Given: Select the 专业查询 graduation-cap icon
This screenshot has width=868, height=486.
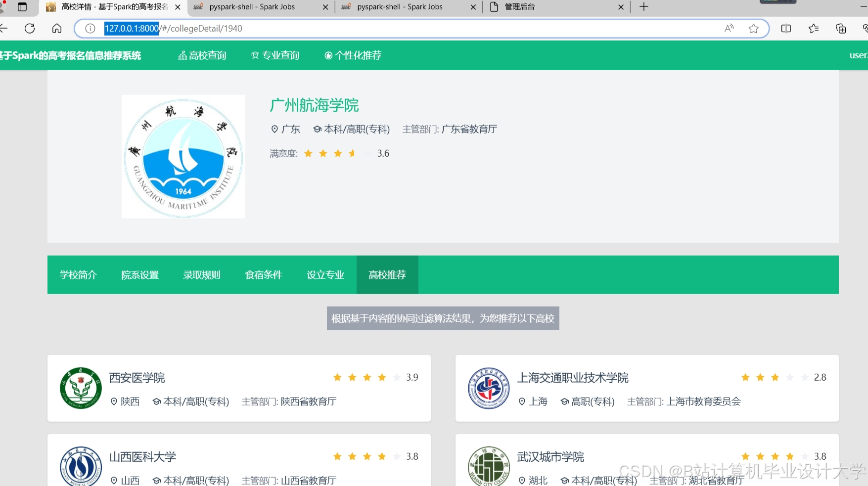Looking at the screenshot, I should tap(255, 55).
